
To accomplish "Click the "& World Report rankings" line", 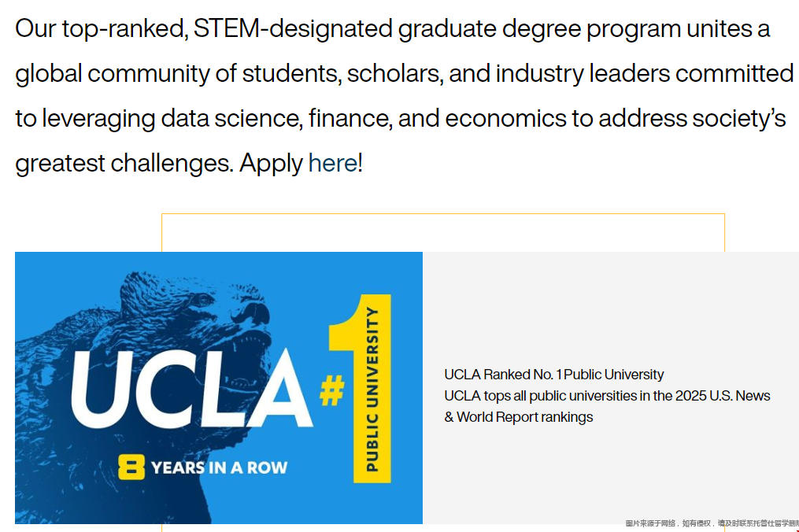I will click(518, 417).
